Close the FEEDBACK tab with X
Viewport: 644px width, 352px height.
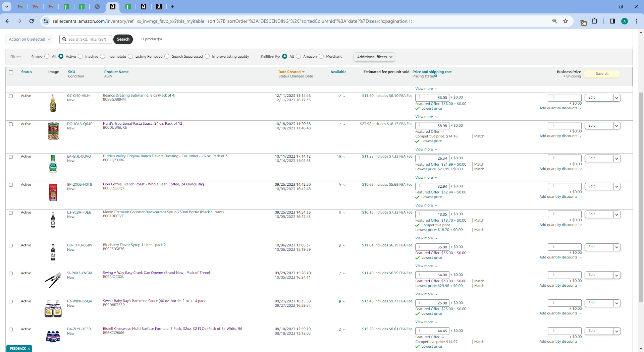tap(29, 349)
